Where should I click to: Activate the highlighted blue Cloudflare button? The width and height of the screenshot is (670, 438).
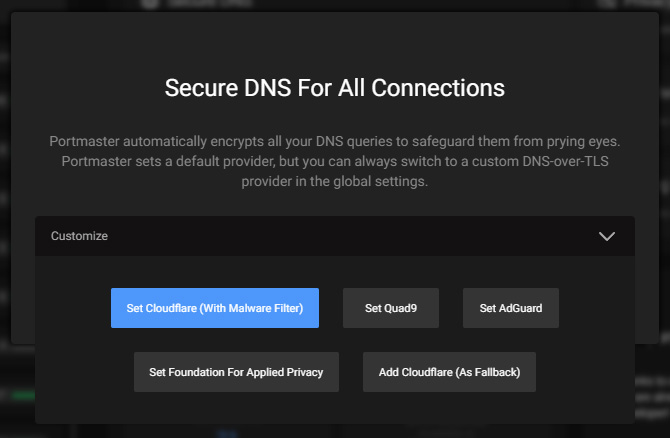click(x=215, y=308)
